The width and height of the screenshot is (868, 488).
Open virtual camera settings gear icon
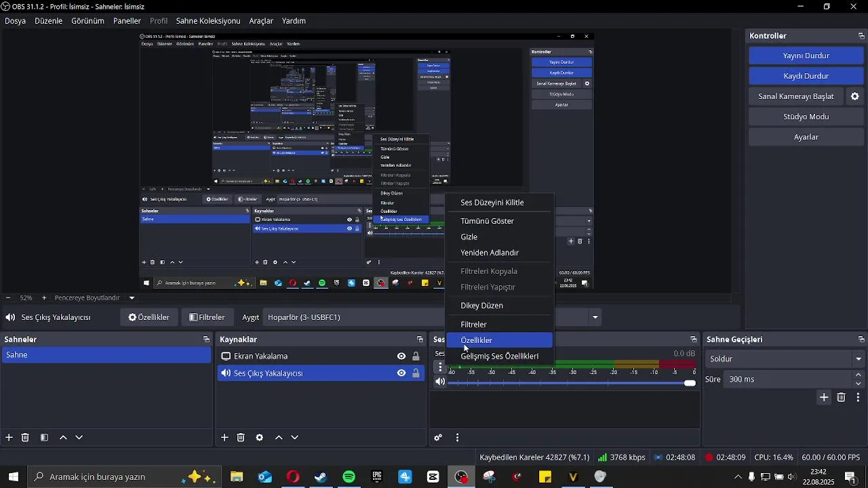(x=855, y=96)
